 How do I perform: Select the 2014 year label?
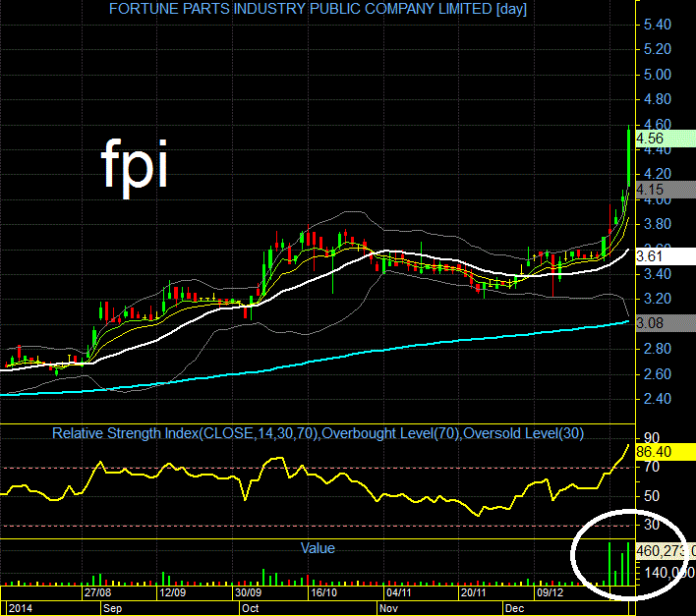tap(21, 608)
